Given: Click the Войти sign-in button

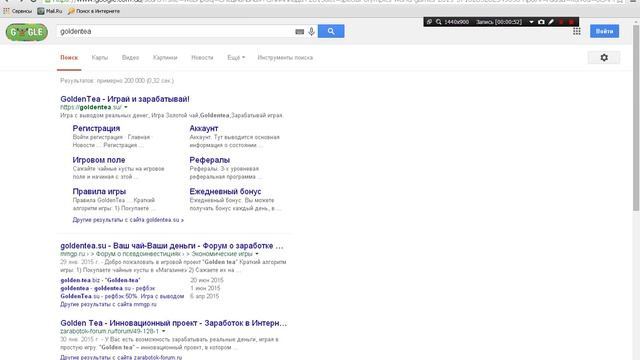Looking at the screenshot, I should pos(604,31).
